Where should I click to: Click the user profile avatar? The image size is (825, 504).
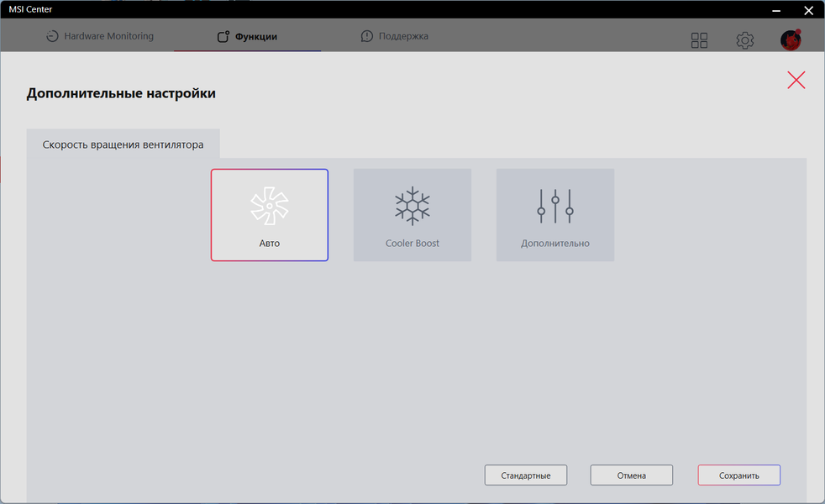(x=791, y=40)
